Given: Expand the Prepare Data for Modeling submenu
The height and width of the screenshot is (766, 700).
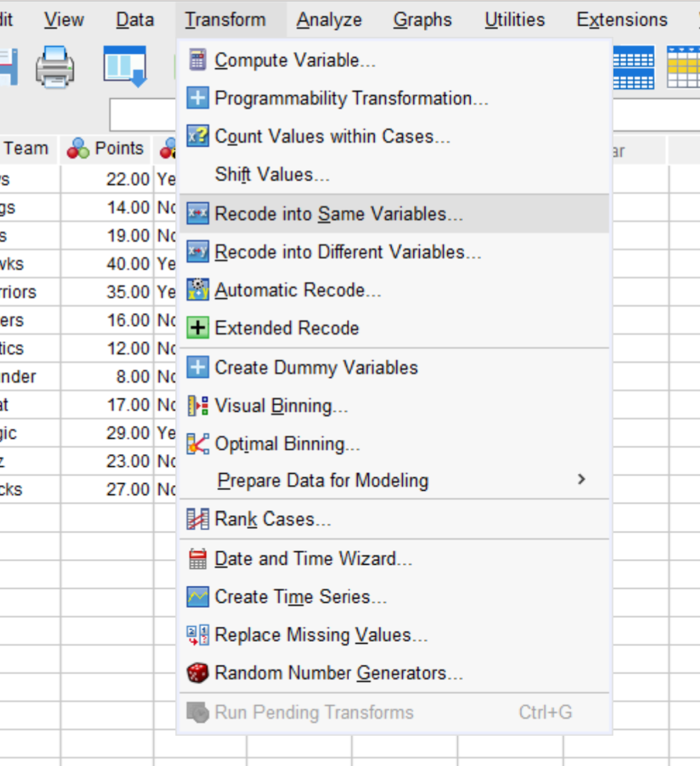Looking at the screenshot, I should (x=322, y=481).
